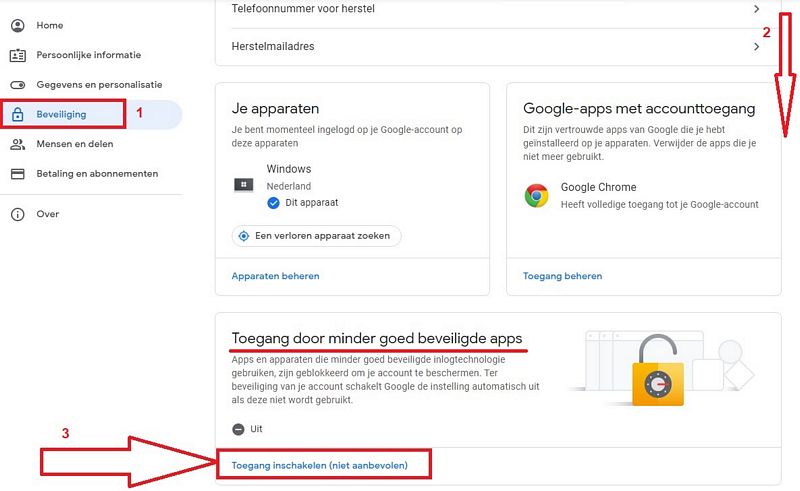Expand the Telefoonnummer voor herstel chevron

point(757,9)
